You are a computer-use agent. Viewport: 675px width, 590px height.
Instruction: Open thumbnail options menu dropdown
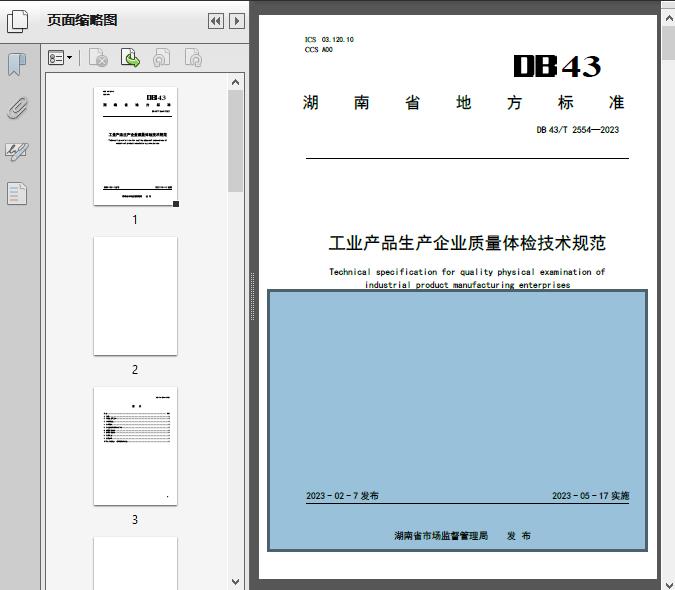coord(60,58)
